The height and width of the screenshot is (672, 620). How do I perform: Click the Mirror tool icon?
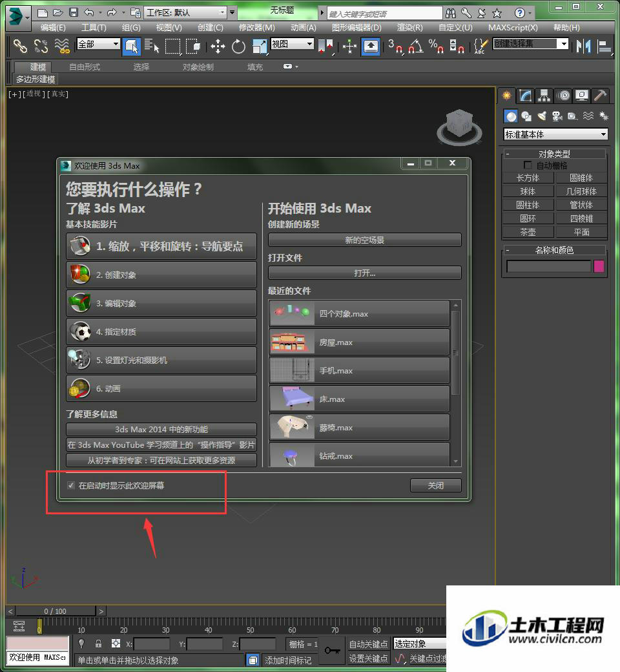click(x=583, y=47)
